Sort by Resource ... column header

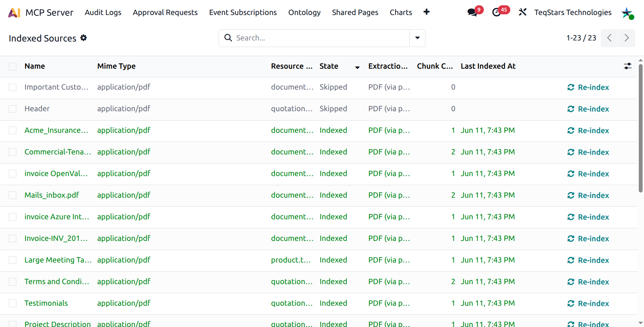[292, 66]
